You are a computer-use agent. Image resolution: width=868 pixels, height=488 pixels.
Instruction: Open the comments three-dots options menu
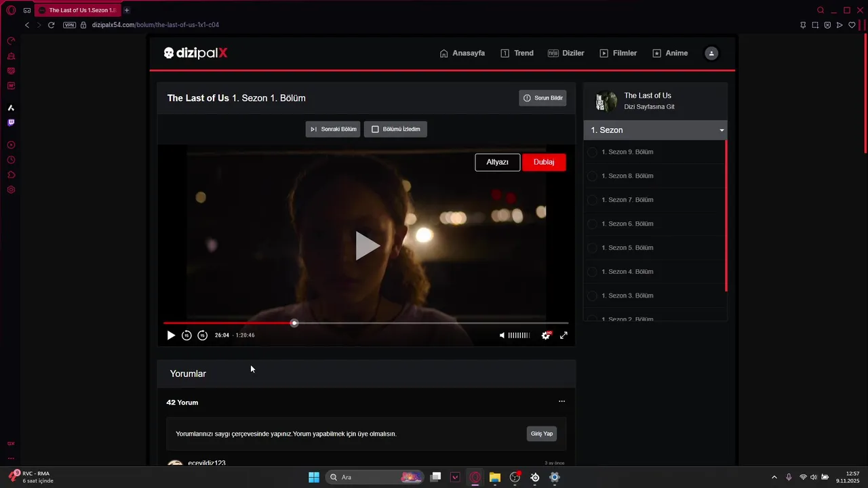(561, 401)
